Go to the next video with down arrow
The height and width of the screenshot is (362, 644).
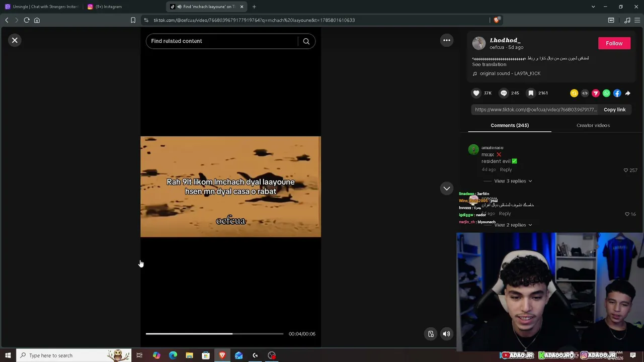point(446,189)
